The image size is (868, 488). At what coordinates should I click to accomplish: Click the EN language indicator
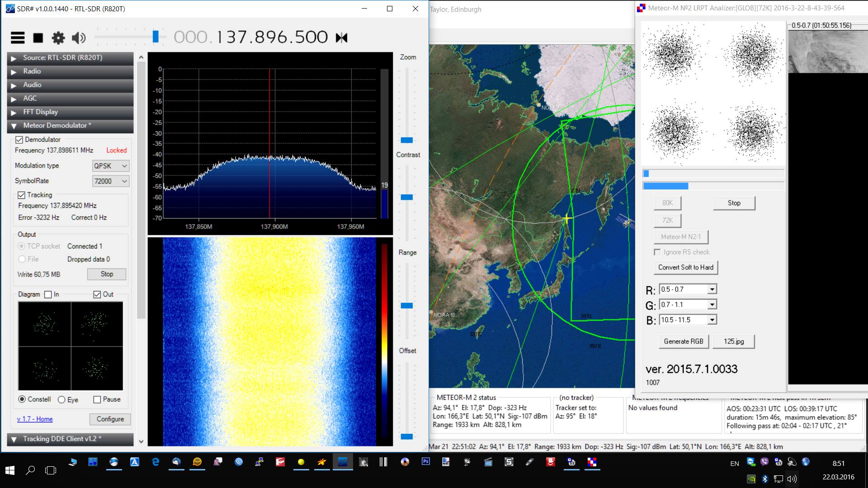point(735,464)
